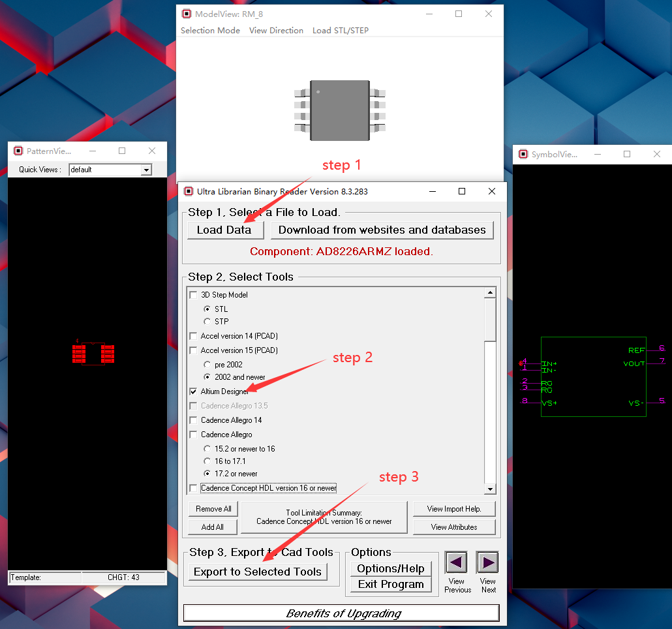Check Accel version 15 (PCAD)

click(193, 350)
